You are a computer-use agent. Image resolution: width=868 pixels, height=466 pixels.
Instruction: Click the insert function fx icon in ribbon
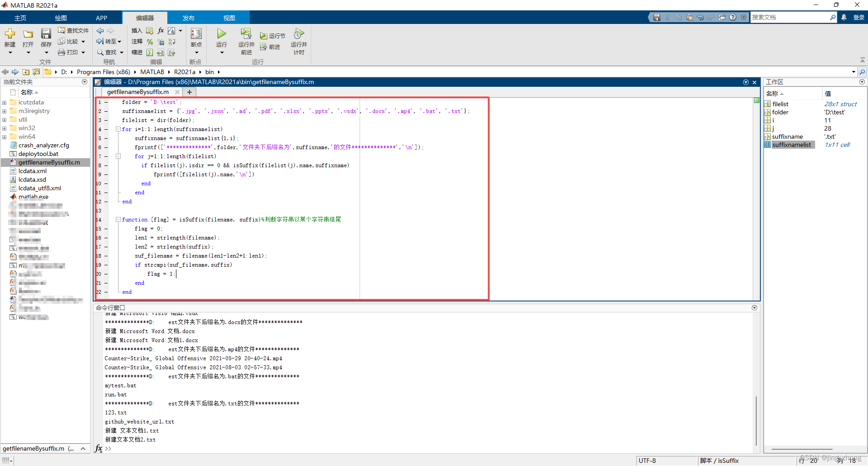(161, 31)
